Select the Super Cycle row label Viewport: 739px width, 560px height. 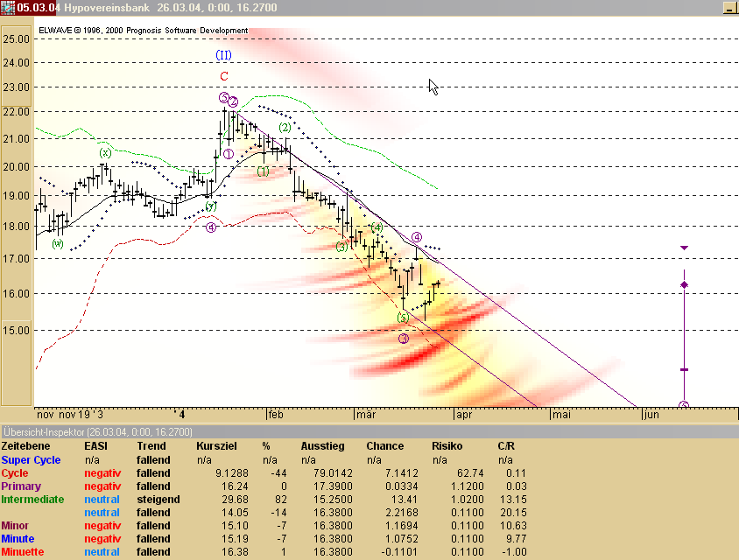31,460
